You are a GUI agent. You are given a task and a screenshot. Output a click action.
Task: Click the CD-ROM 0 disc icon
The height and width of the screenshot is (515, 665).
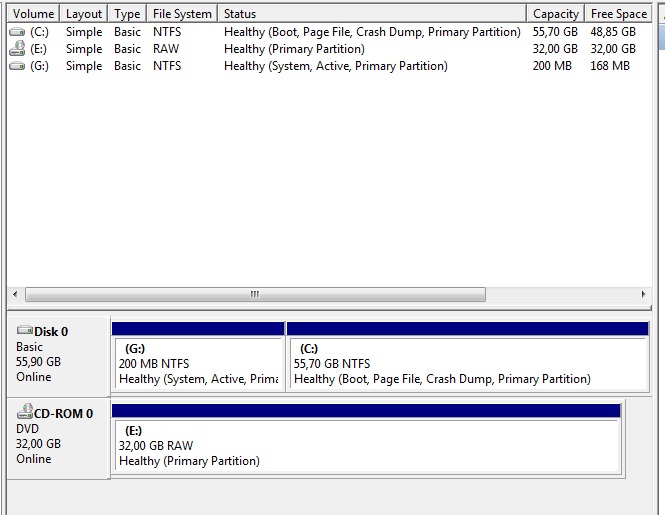pyautogui.click(x=25, y=411)
